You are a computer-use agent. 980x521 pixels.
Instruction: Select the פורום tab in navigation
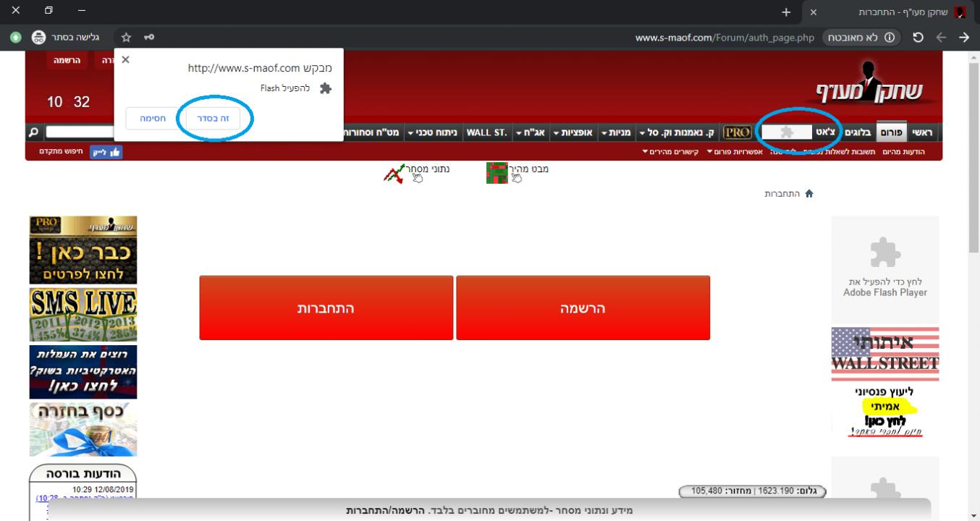pos(890,132)
